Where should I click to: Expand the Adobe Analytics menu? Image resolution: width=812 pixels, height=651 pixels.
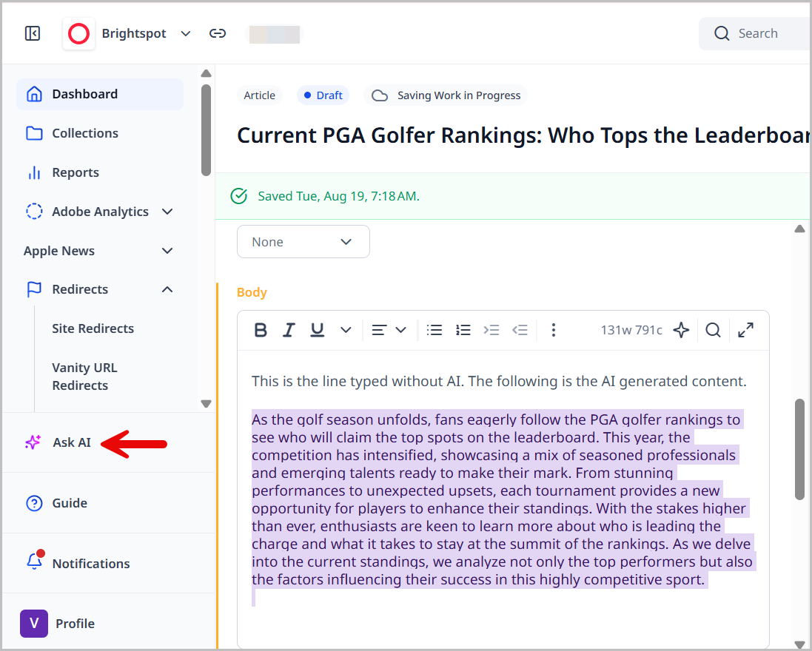[x=167, y=212]
